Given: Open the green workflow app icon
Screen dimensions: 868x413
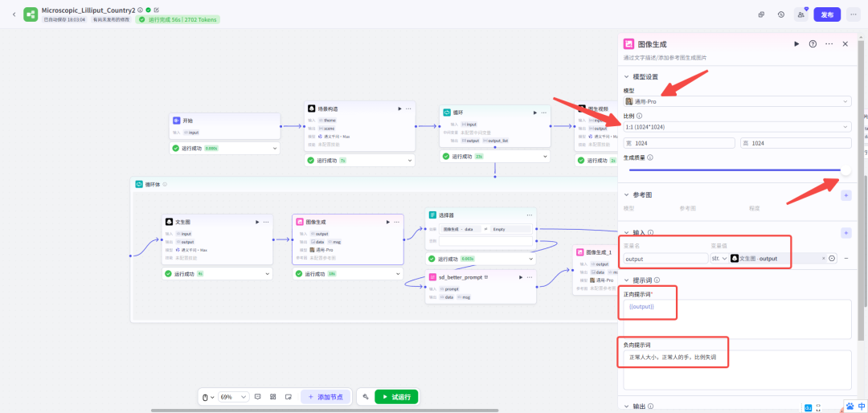Looking at the screenshot, I should click(31, 14).
